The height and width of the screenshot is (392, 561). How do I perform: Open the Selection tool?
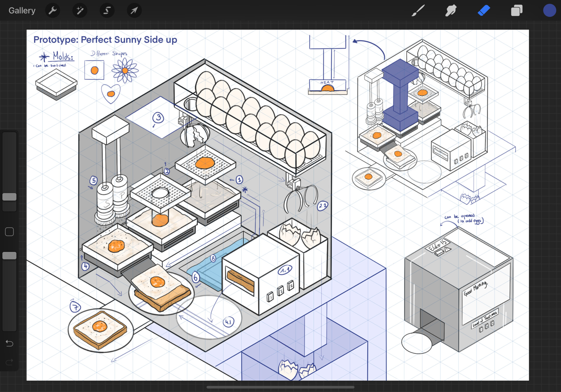pos(107,11)
